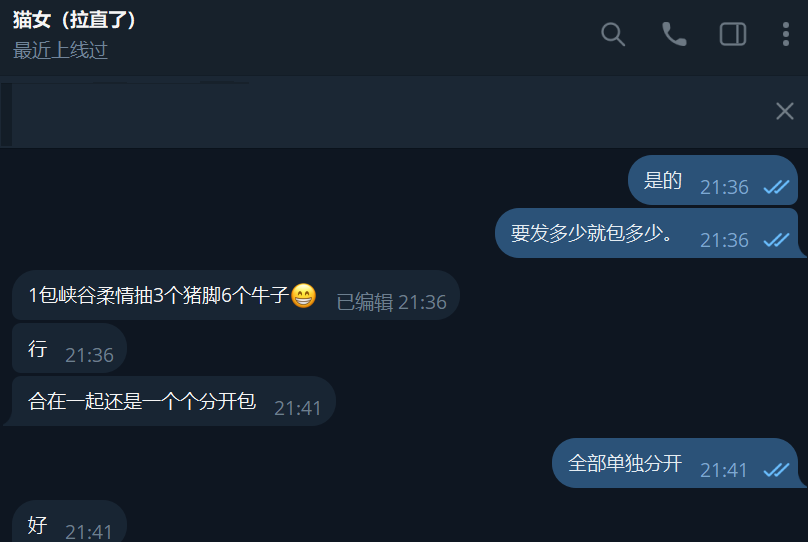Start a voice call with 猫女
This screenshot has height=542, width=808.
pos(674,35)
